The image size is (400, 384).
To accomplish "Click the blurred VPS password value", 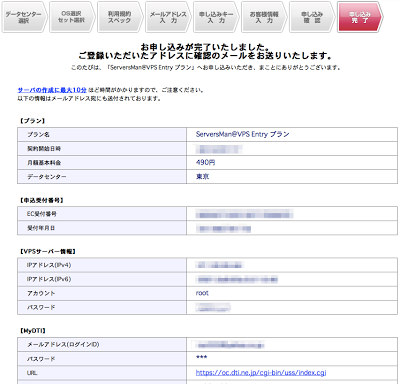I will pyautogui.click(x=213, y=307).
